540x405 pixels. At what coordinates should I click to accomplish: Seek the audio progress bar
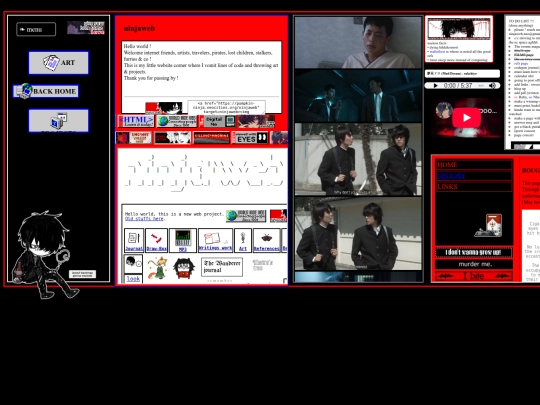pyautogui.click(x=481, y=85)
